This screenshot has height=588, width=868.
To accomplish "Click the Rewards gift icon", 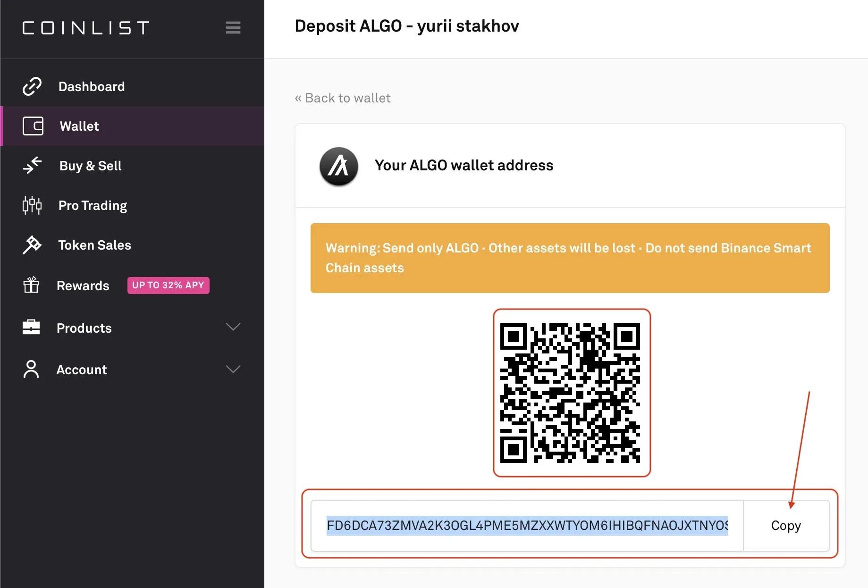I will click(x=31, y=285).
